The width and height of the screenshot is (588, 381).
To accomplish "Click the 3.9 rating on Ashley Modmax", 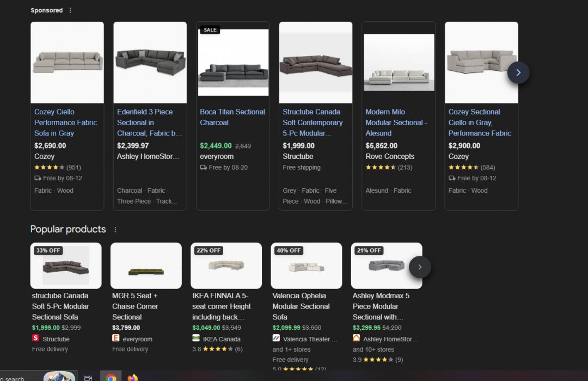I will [x=378, y=359].
